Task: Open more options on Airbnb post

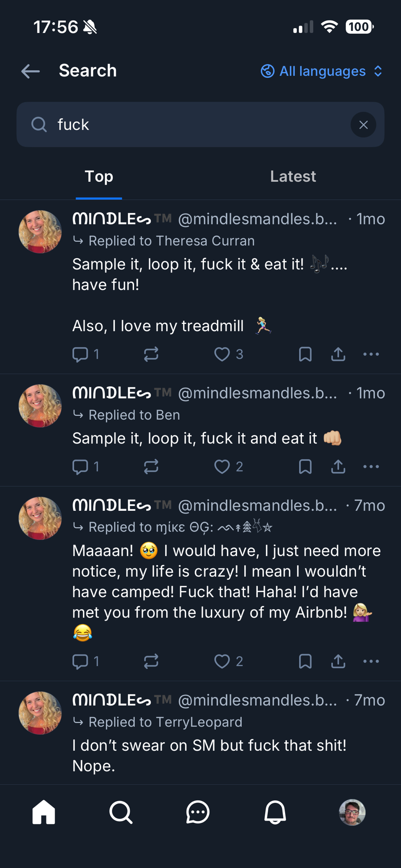Action: coord(371,661)
